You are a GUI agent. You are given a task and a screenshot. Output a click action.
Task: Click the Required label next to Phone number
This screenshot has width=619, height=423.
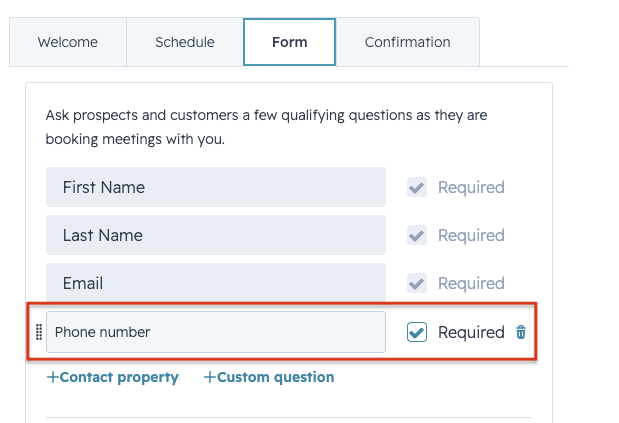(x=471, y=332)
